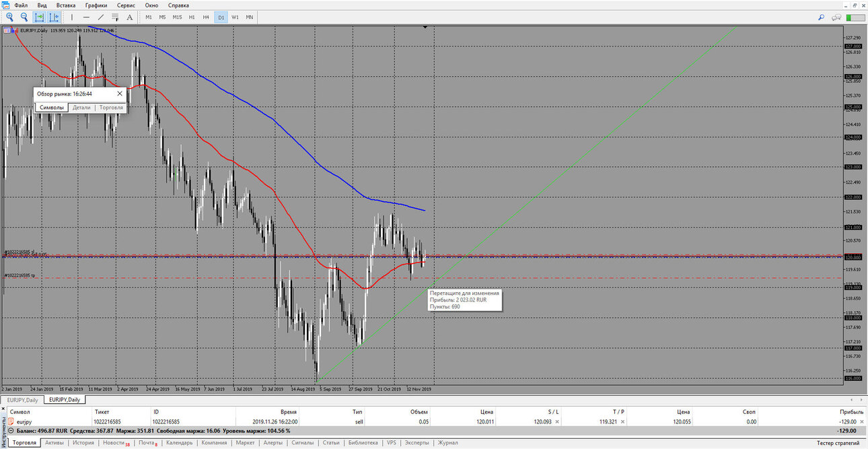The height and width of the screenshot is (449, 868).
Task: Select the D1 daily timeframe
Action: (x=221, y=17)
